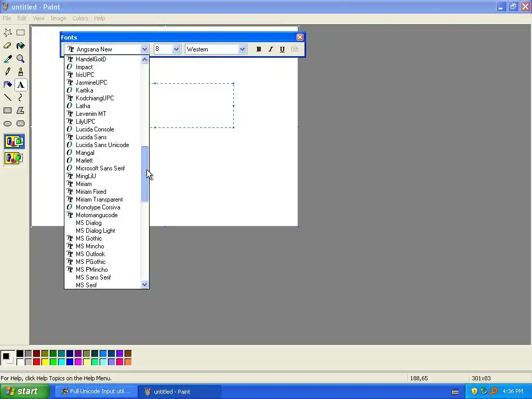Toggle Bold in Fonts toolbar
Screen dimensions: 532x399
(x=259, y=49)
